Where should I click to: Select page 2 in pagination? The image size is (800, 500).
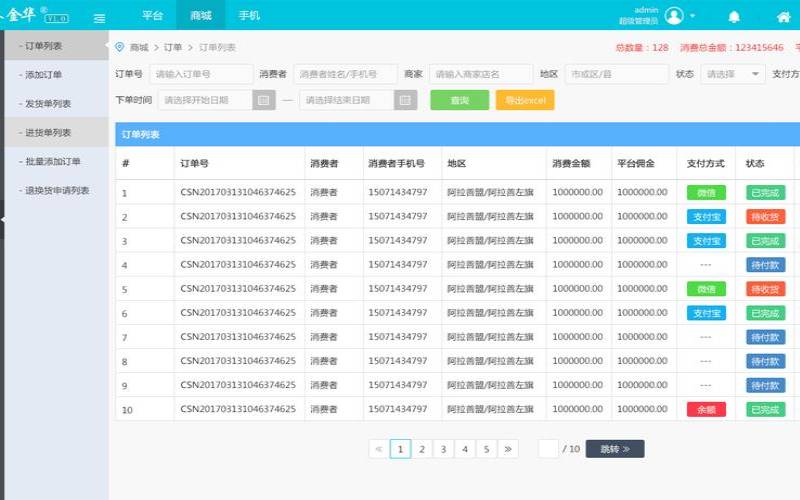coord(422,449)
